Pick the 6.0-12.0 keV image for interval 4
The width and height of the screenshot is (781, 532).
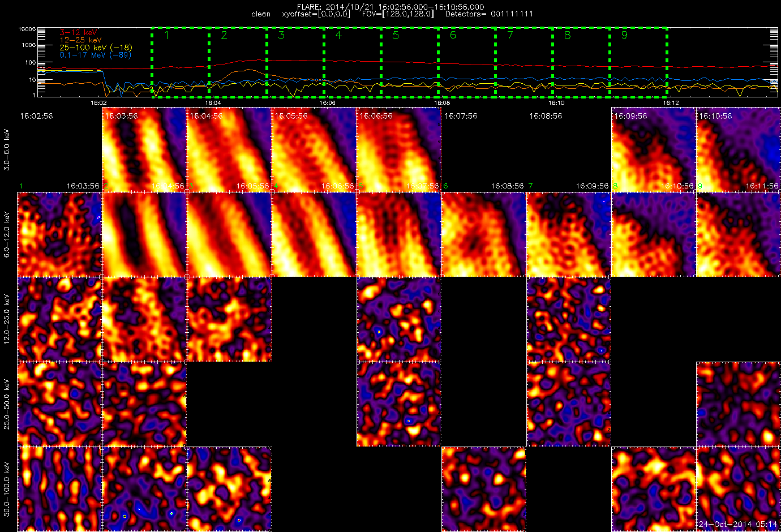314,234
